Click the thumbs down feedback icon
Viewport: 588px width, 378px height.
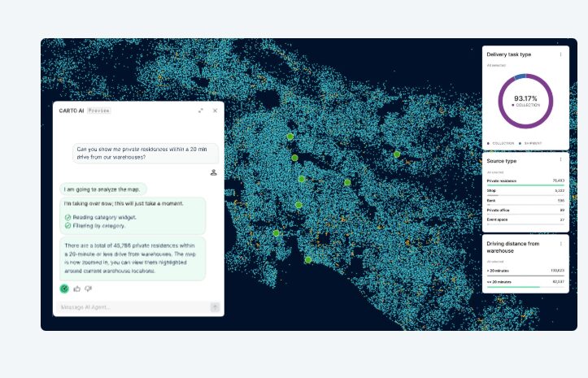pyautogui.click(x=88, y=288)
